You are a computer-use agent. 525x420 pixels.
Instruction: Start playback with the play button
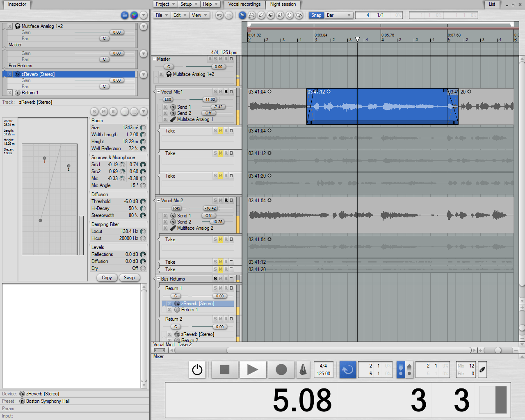253,370
